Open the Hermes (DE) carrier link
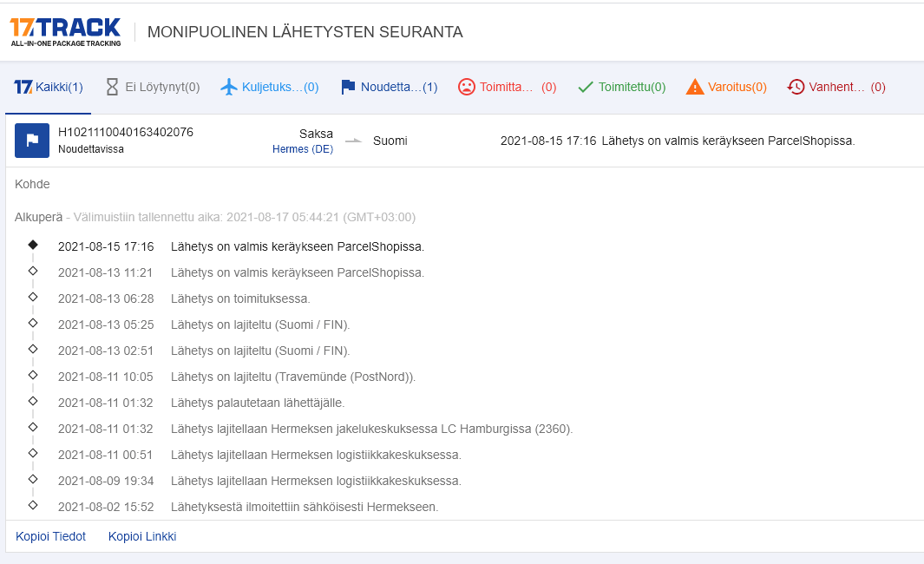924x564 pixels. [x=303, y=149]
